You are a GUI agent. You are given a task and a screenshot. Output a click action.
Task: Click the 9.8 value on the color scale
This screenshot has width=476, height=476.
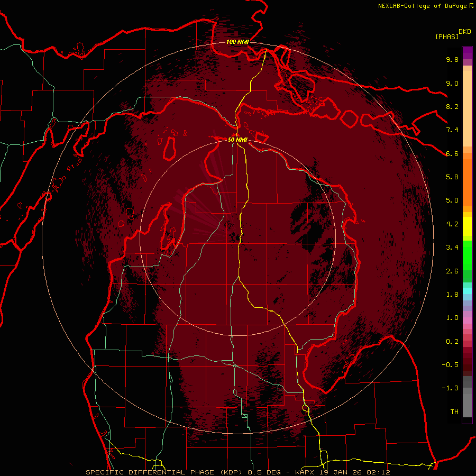[452, 59]
